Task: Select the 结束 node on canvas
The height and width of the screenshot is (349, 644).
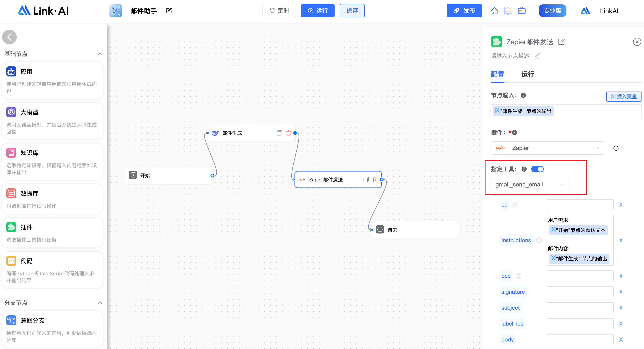Action: [415, 230]
